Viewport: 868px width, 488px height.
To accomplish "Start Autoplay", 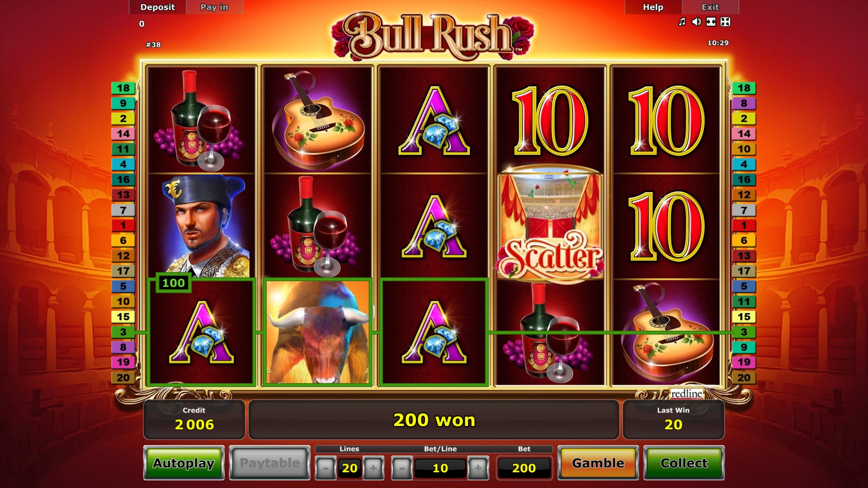I will pyautogui.click(x=184, y=463).
